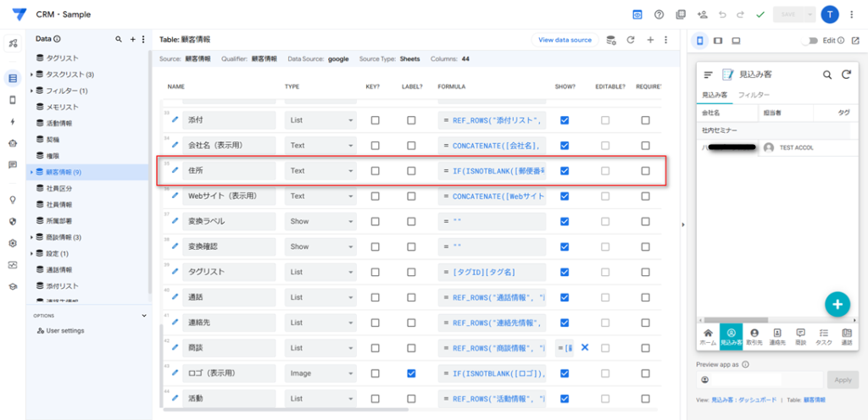The width and height of the screenshot is (868, 420).
Task: Open TYPE dropdown for 住所 column
Action: click(320, 170)
